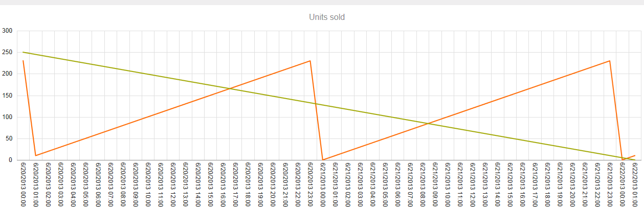
Task: Click green line starting point at 250
Action: point(23,52)
